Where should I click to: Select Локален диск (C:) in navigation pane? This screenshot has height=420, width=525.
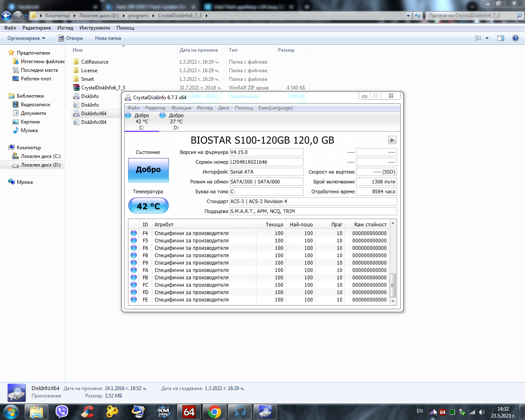pyautogui.click(x=41, y=156)
